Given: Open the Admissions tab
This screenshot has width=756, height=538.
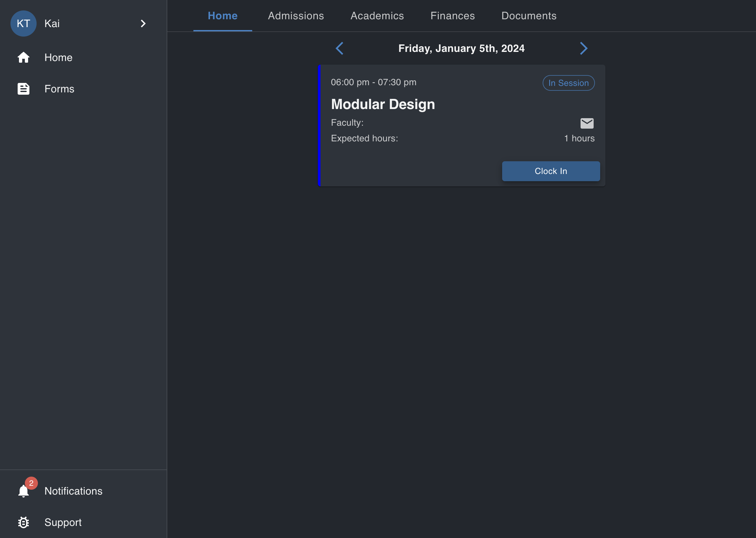Looking at the screenshot, I should coord(296,16).
